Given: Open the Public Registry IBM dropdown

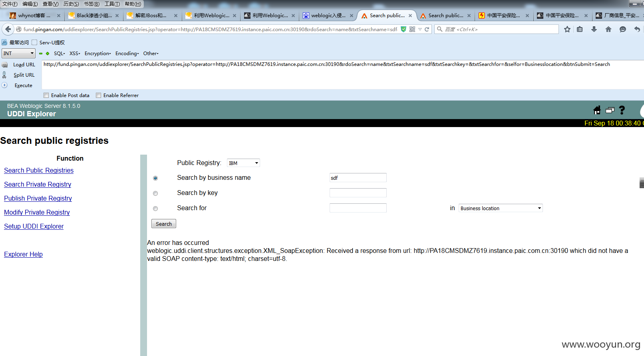Looking at the screenshot, I should pyautogui.click(x=243, y=163).
